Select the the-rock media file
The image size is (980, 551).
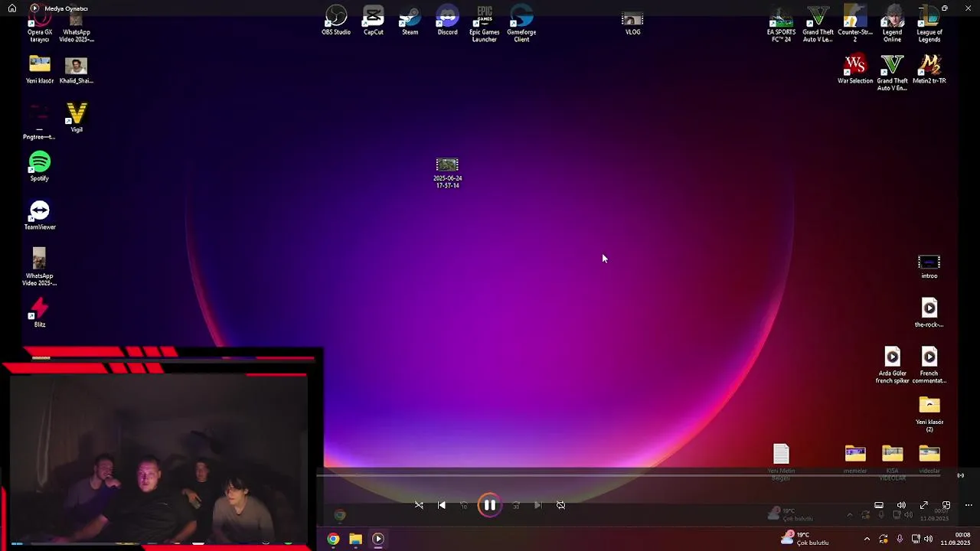pos(929,312)
